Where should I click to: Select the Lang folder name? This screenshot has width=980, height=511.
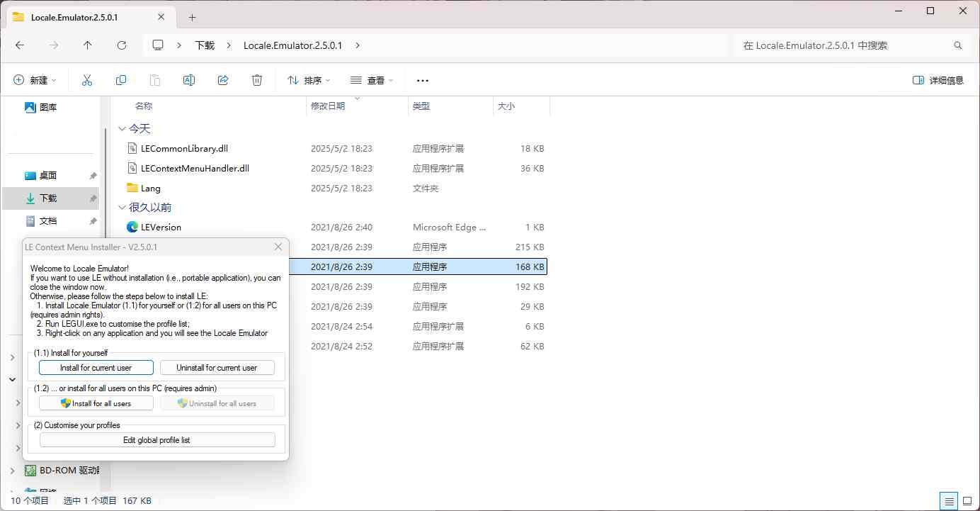point(151,189)
